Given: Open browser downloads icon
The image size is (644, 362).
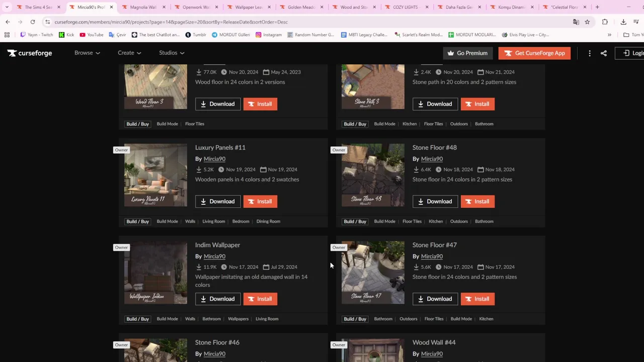Looking at the screenshot, I should pos(623,22).
